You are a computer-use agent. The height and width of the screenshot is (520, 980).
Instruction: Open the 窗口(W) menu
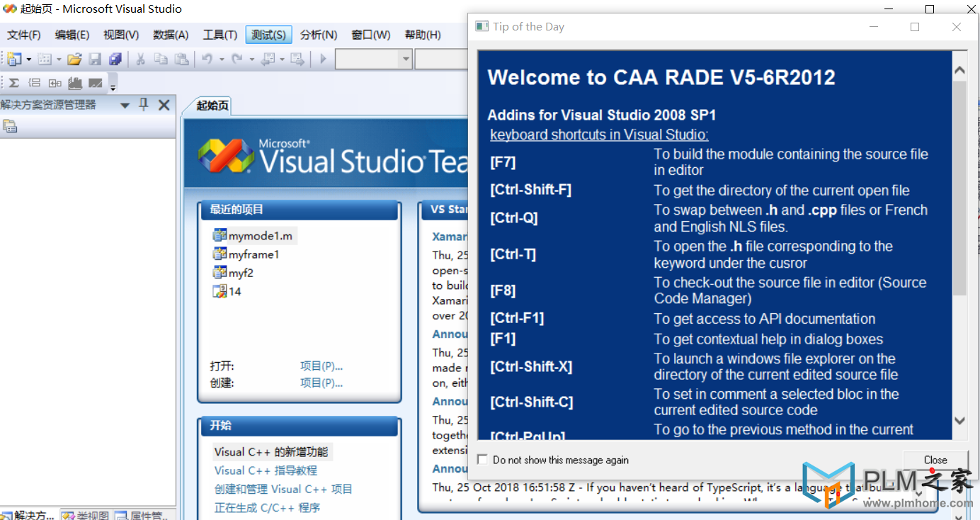coord(371,35)
